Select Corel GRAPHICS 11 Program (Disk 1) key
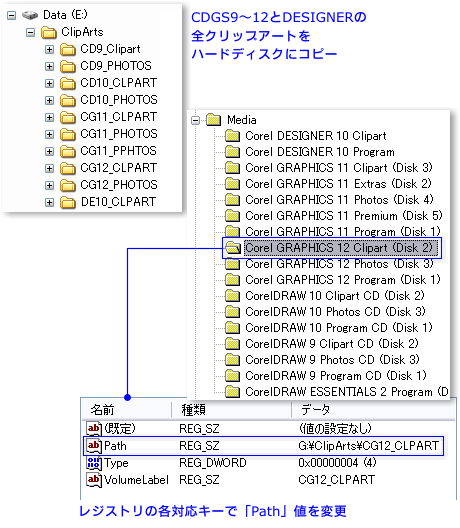 [343, 232]
